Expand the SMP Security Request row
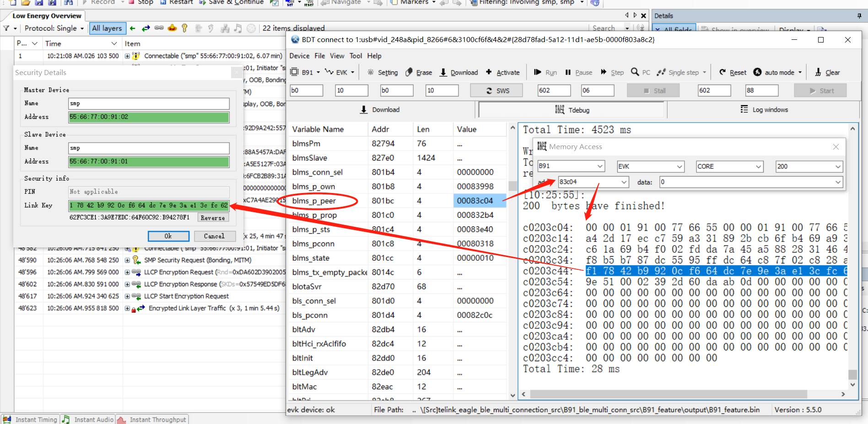This screenshot has width=868, height=424. click(x=127, y=260)
